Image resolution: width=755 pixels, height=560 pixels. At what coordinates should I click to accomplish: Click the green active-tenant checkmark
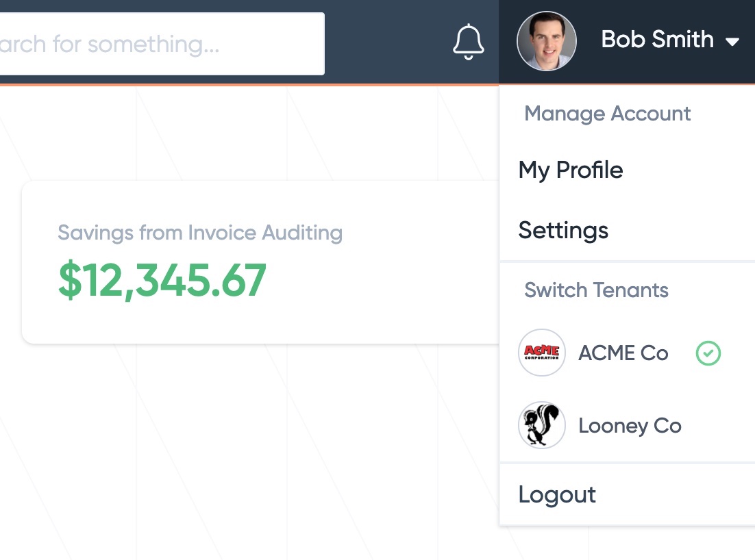coord(708,353)
